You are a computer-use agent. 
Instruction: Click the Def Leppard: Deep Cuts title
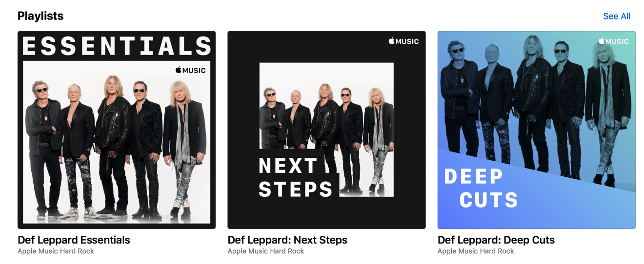click(496, 240)
